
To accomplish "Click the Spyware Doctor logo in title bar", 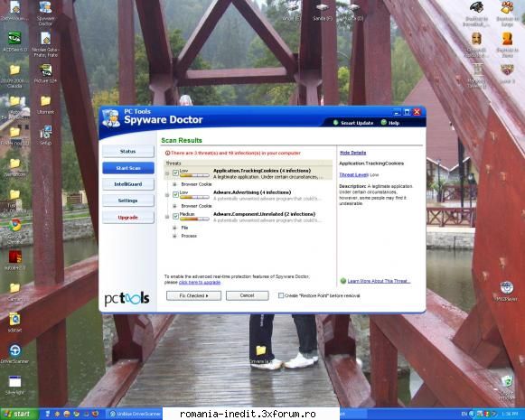I will [111, 117].
